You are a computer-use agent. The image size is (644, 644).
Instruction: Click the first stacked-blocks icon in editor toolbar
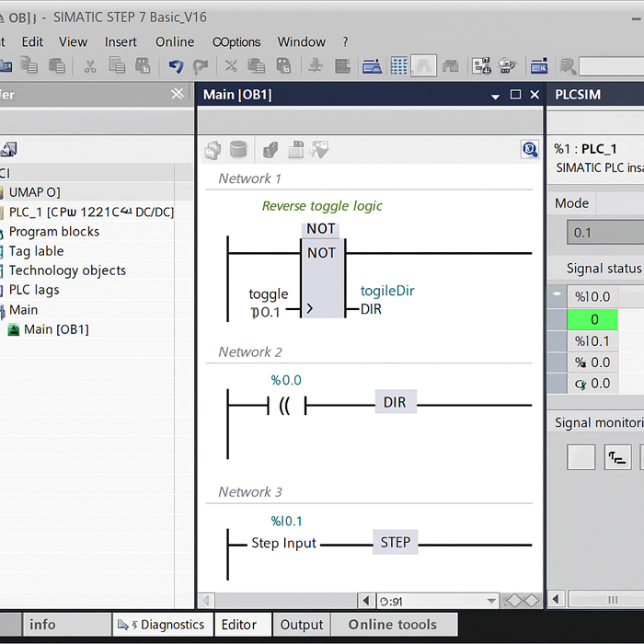coord(213,149)
